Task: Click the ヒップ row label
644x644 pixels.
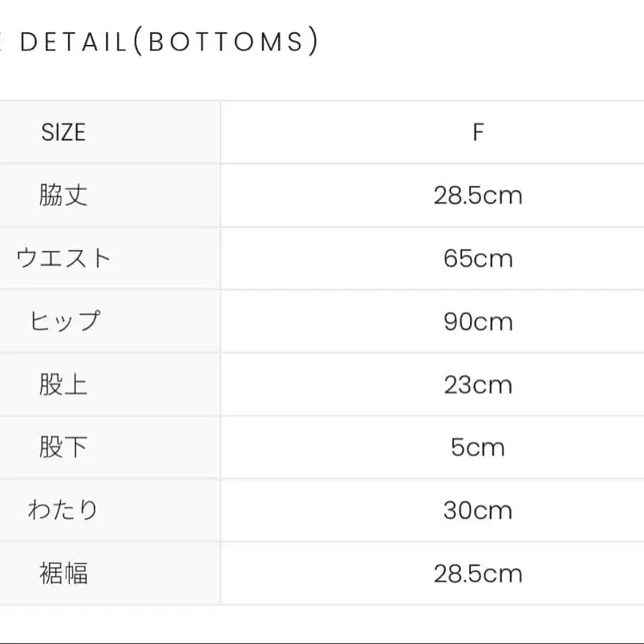Action: click(x=63, y=322)
